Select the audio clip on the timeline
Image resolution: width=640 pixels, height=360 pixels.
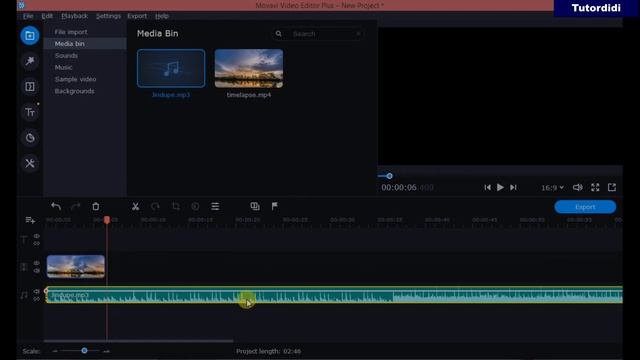pos(334,295)
